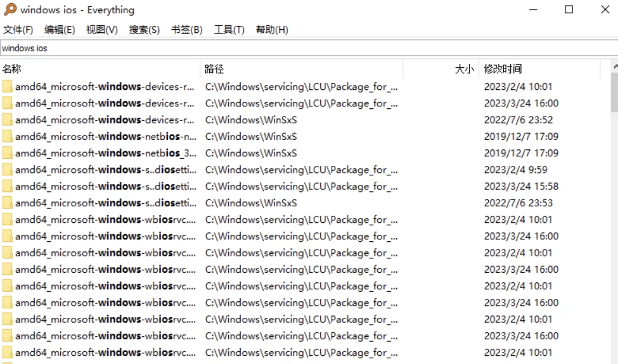Open the 文件(F) menu

coord(18,30)
